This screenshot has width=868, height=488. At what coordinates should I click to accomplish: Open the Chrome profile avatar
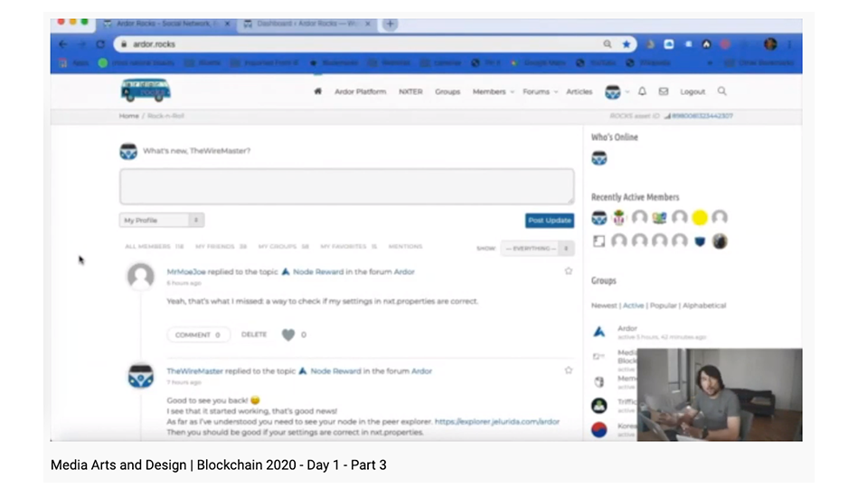pyautogui.click(x=770, y=44)
